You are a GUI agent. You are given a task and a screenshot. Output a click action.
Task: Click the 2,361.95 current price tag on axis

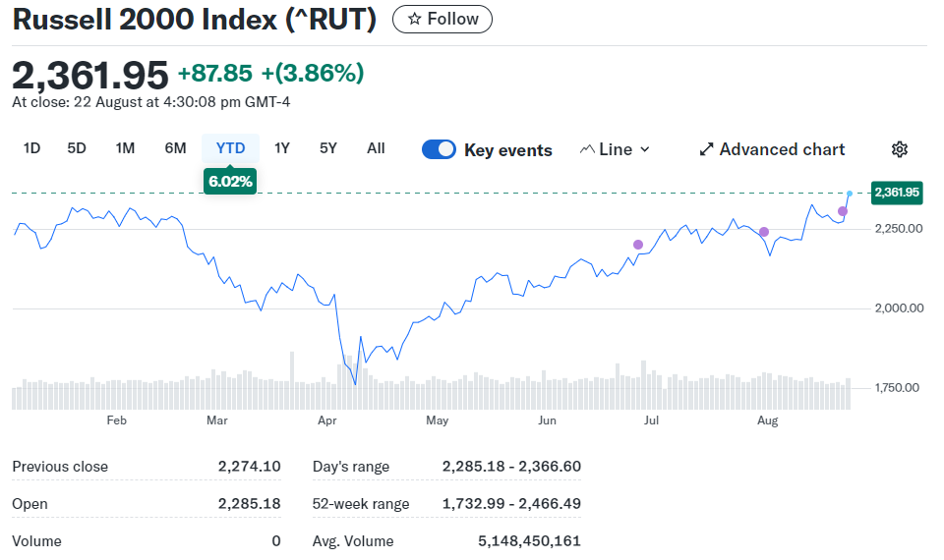tap(897, 193)
